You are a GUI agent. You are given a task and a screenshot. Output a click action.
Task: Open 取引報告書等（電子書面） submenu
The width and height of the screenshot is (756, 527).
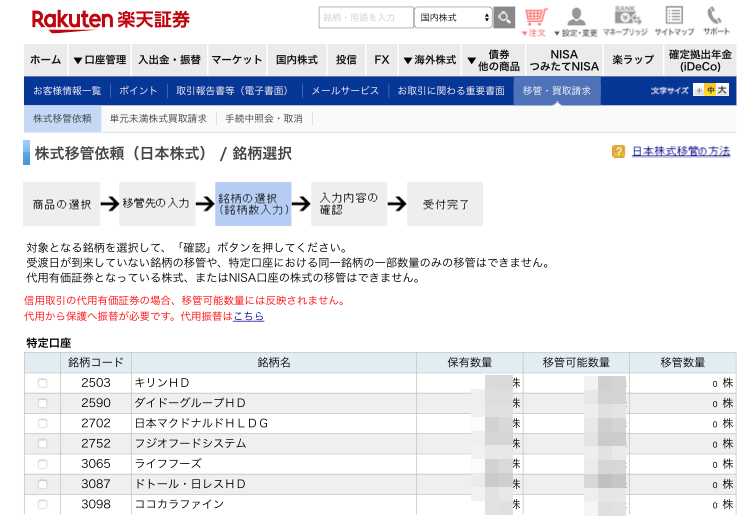point(234,91)
